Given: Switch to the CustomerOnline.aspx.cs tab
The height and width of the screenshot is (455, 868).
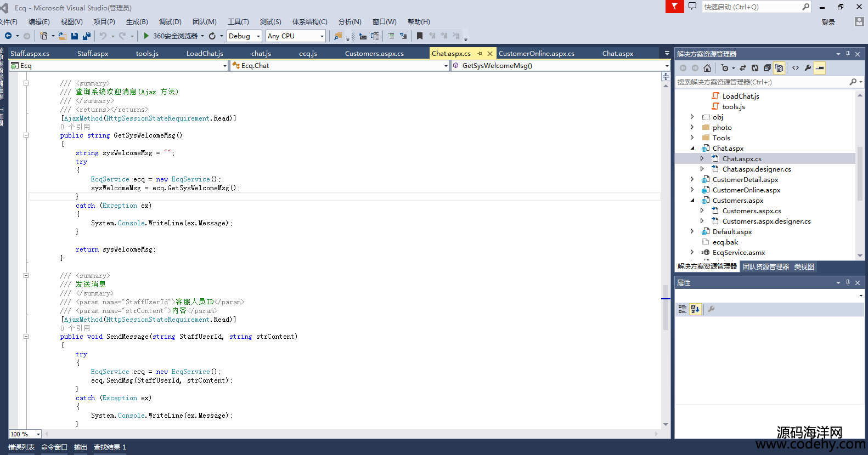Looking at the screenshot, I should (x=537, y=54).
